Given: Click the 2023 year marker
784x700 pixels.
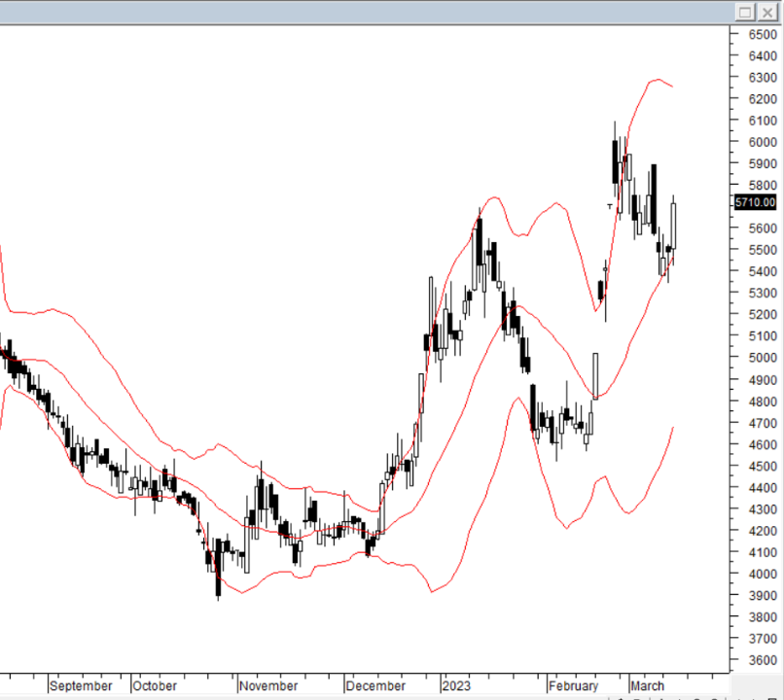Looking at the screenshot, I should [455, 685].
